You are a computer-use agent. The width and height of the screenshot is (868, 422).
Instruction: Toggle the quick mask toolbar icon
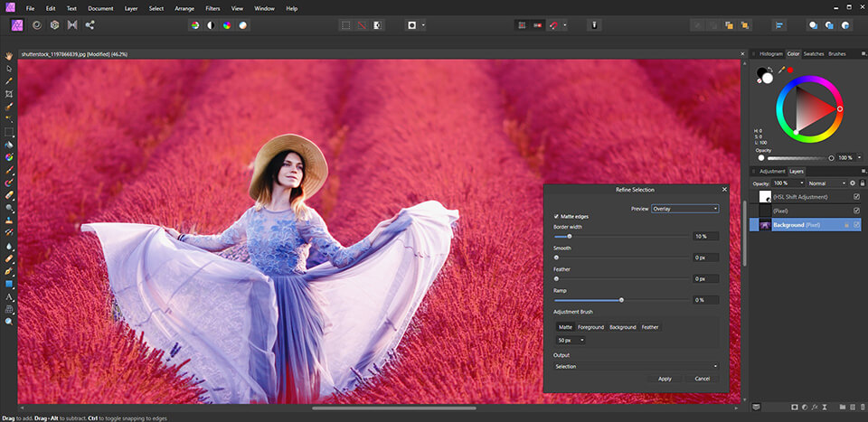pyautogui.click(x=412, y=25)
